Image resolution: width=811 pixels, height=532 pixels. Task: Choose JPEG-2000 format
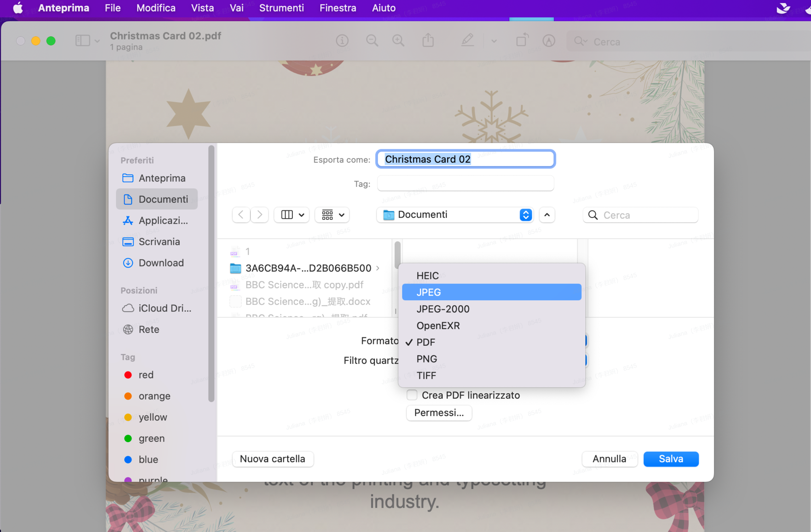[x=492, y=309]
